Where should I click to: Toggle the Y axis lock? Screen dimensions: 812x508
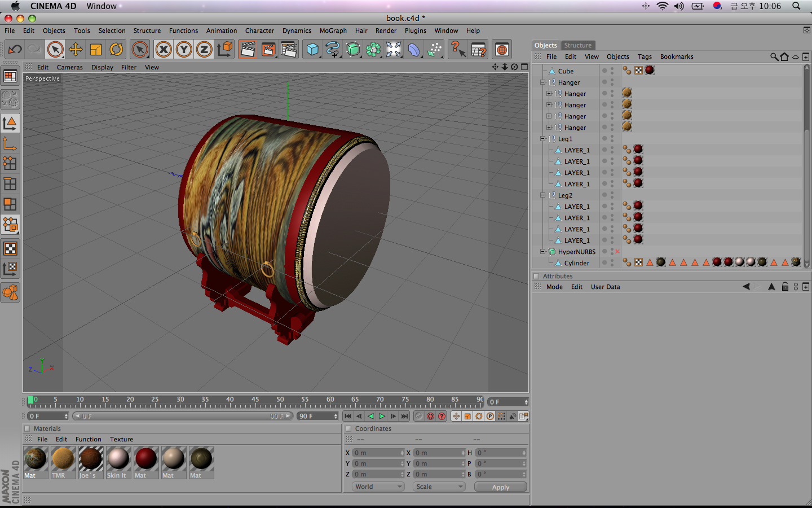184,50
